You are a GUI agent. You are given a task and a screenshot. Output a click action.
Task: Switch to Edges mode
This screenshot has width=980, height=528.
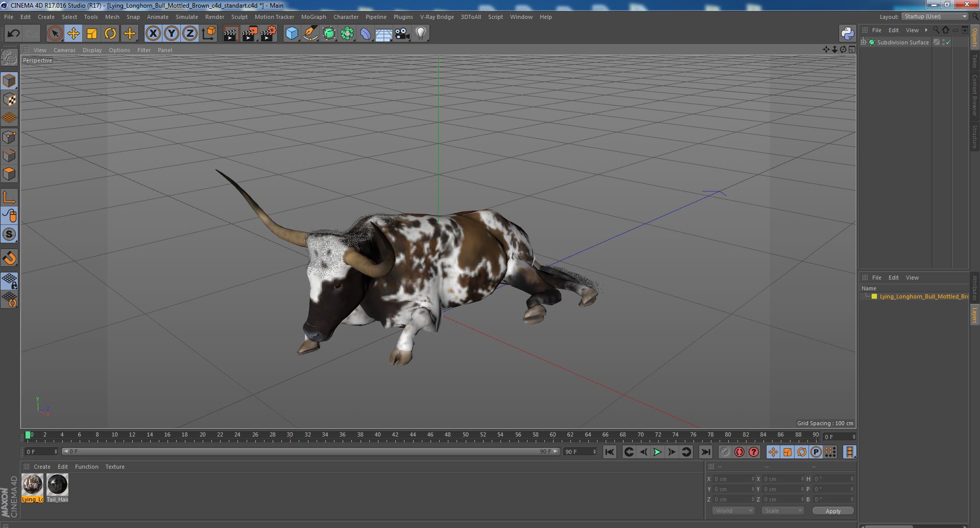point(9,155)
